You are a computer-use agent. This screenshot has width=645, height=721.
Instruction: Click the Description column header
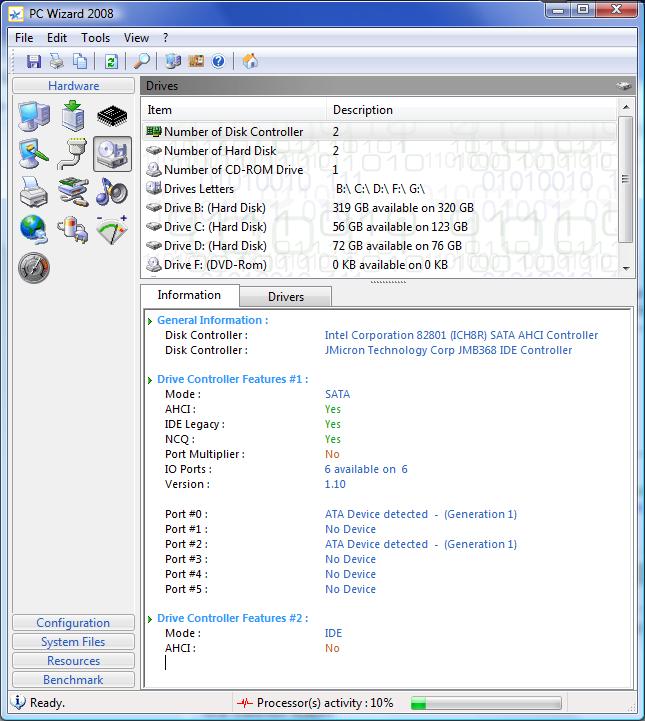click(472, 110)
